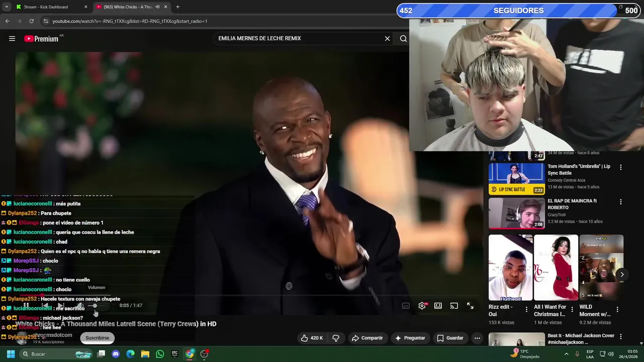This screenshot has height=362, width=644.
Task: Open Discord from the taskbar
Action: 116,354
